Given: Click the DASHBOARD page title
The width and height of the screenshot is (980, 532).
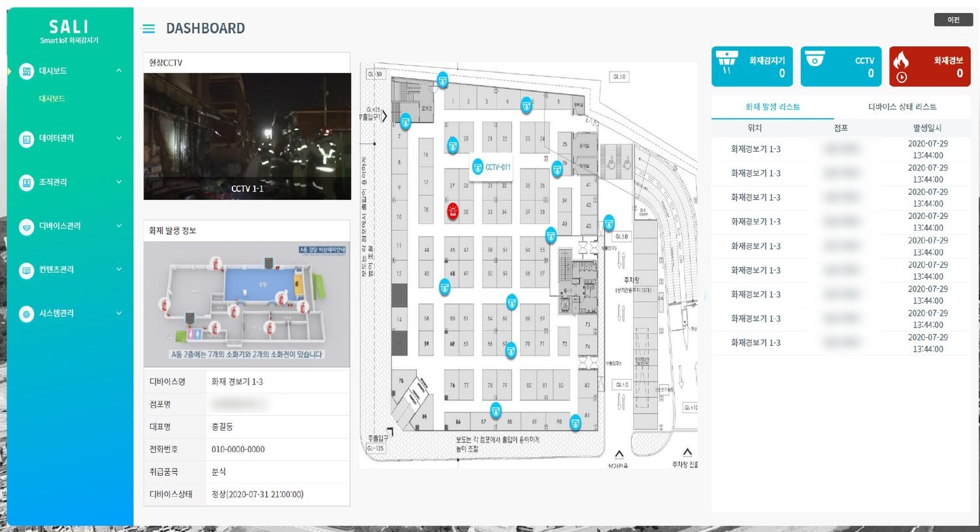Looking at the screenshot, I should click(206, 29).
